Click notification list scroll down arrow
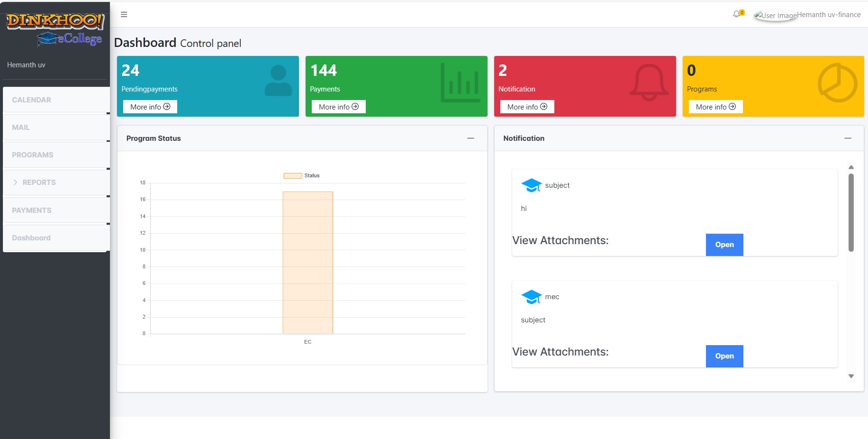The width and height of the screenshot is (868, 439). (851, 376)
